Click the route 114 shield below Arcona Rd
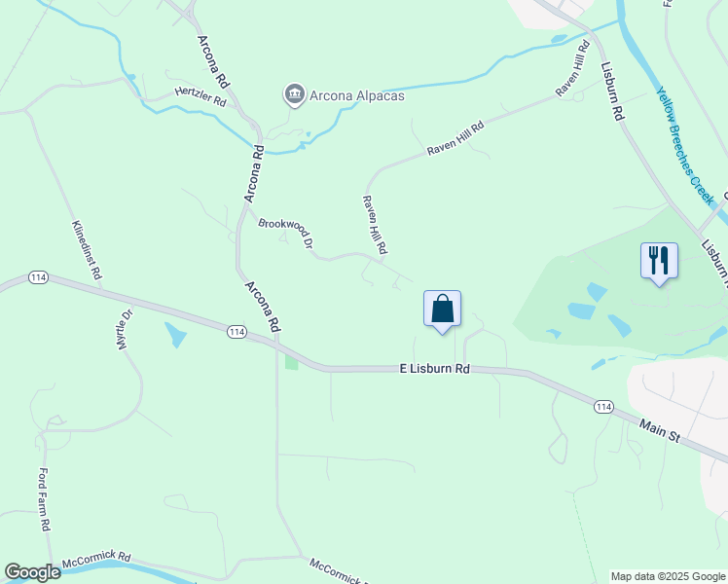The image size is (728, 584). coord(237,332)
